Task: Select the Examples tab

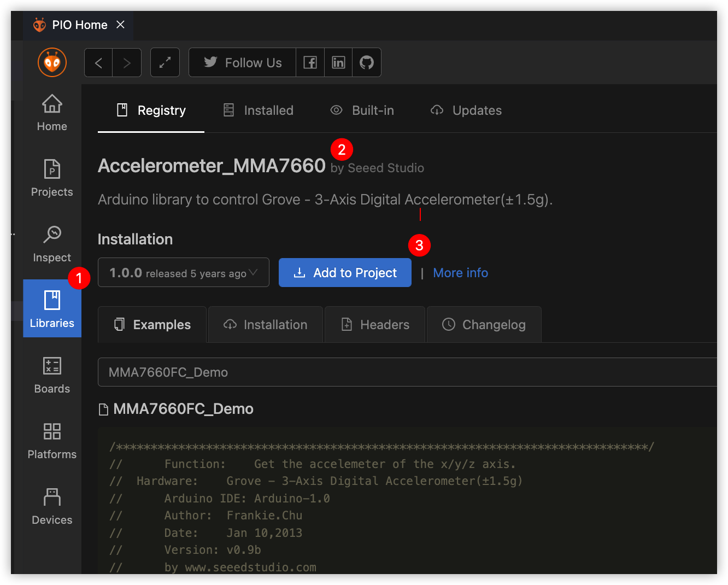Action: click(152, 325)
